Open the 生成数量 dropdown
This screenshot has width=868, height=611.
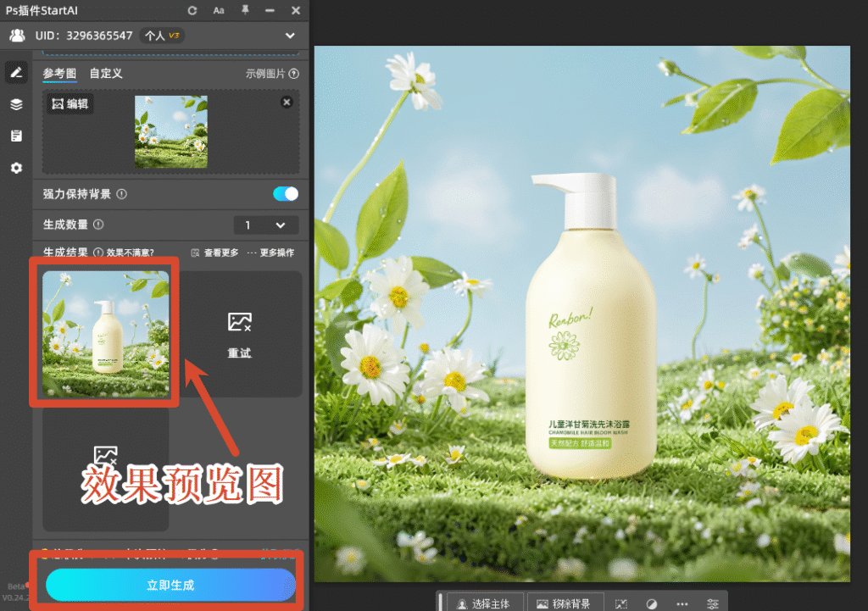point(265,225)
